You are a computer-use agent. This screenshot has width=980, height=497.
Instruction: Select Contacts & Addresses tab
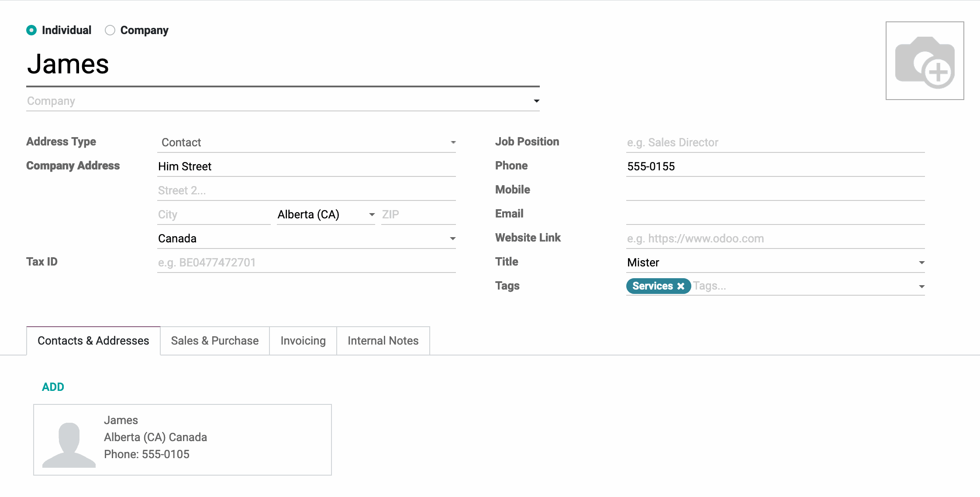point(93,341)
